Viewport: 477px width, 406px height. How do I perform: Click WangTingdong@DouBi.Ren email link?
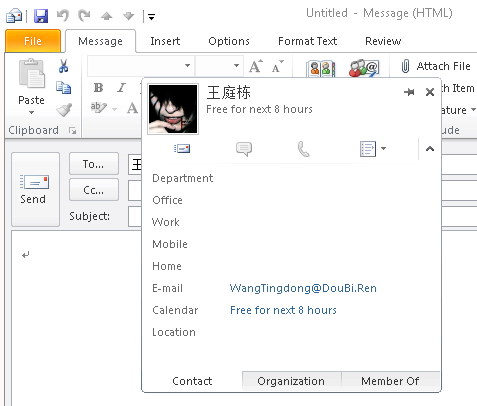coord(303,288)
